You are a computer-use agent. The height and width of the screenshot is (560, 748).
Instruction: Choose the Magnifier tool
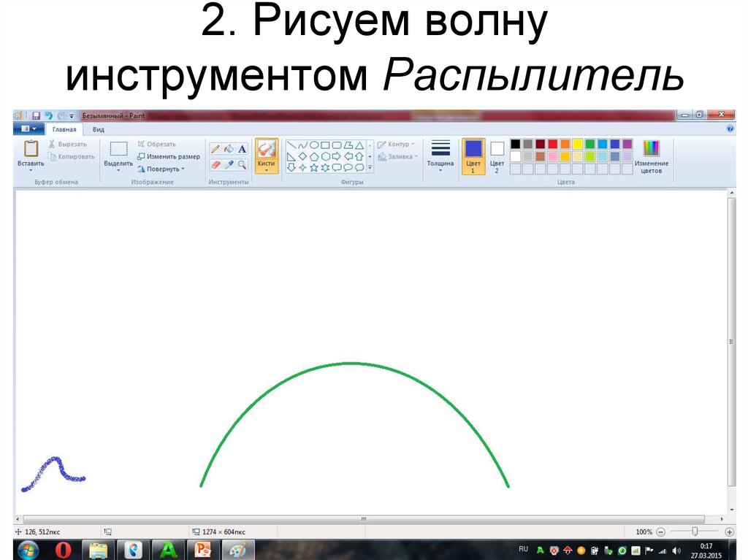coord(241,164)
